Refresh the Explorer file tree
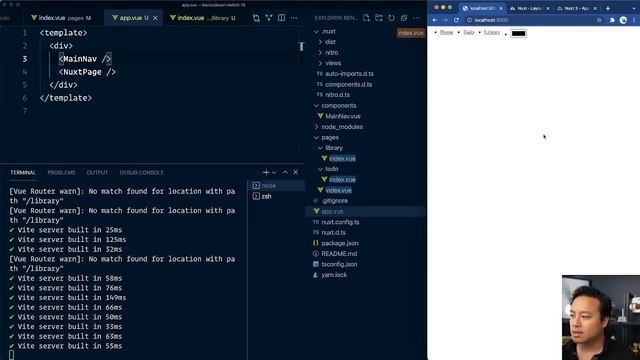Viewport: 640px width, 360px height. (391, 18)
